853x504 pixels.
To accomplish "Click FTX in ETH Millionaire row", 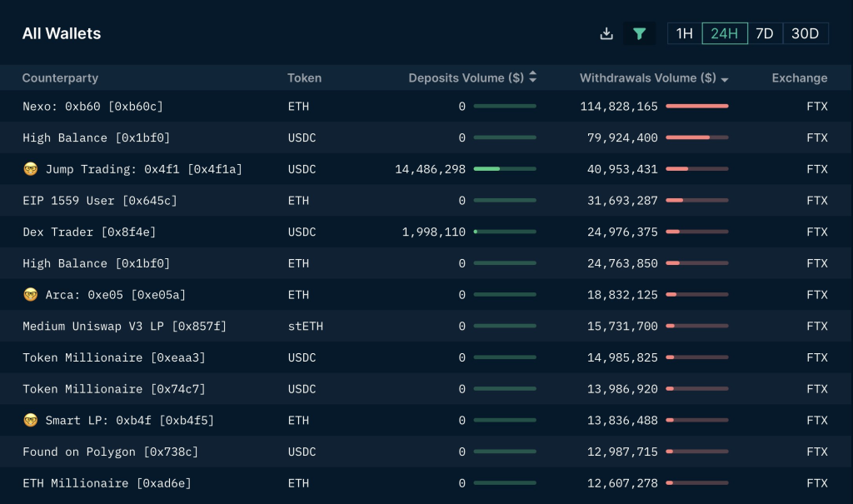I will [817, 483].
